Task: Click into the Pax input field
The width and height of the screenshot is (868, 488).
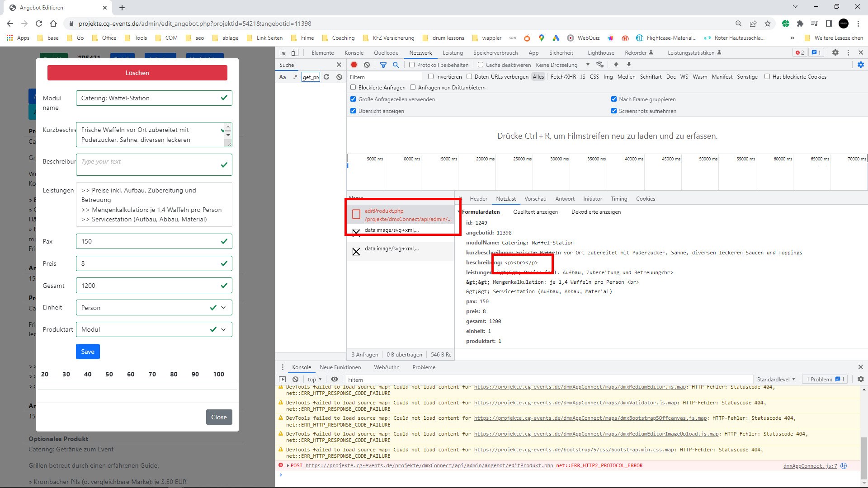Action: tap(154, 241)
